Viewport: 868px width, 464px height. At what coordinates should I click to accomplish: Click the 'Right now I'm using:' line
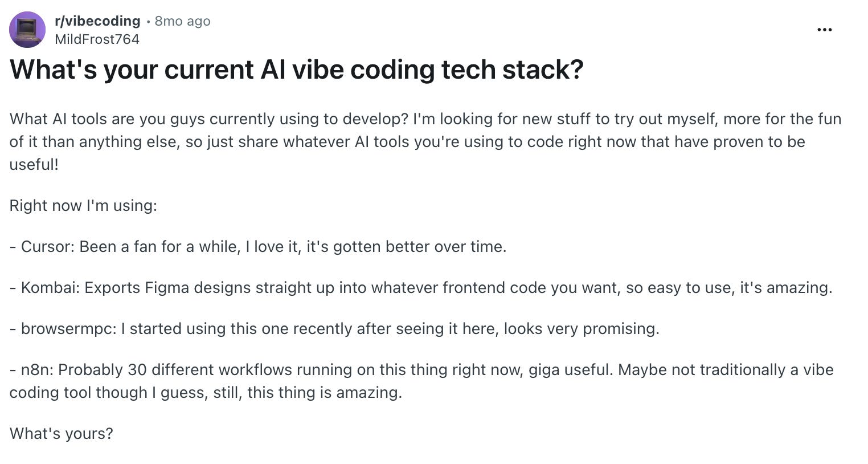[x=83, y=205]
